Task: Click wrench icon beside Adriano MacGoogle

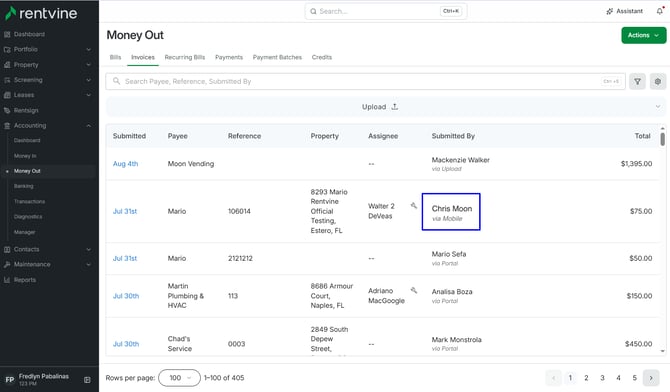Action: [414, 290]
